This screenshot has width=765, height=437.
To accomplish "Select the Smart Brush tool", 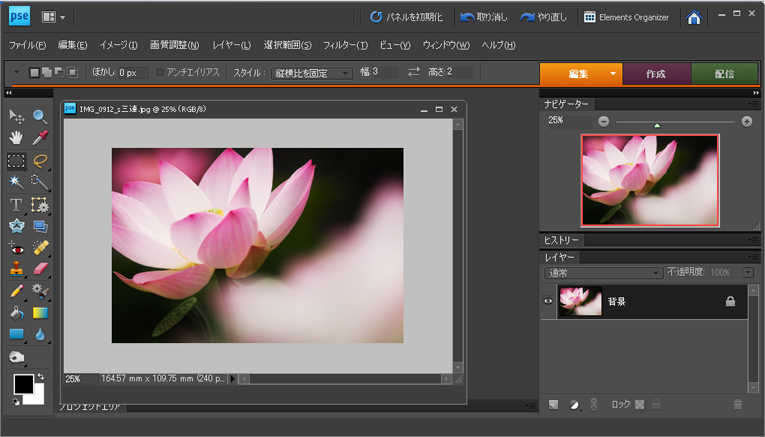I will [x=40, y=292].
